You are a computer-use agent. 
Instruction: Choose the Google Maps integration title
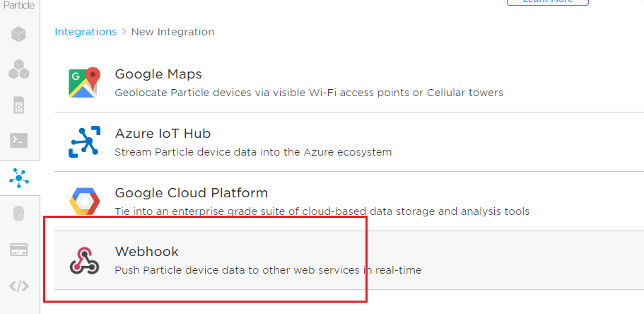tap(158, 74)
